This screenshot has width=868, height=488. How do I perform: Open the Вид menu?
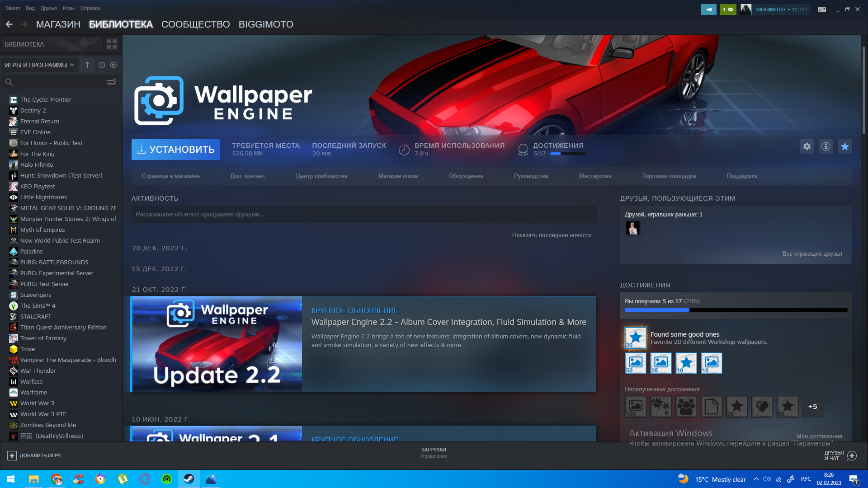[x=30, y=8]
